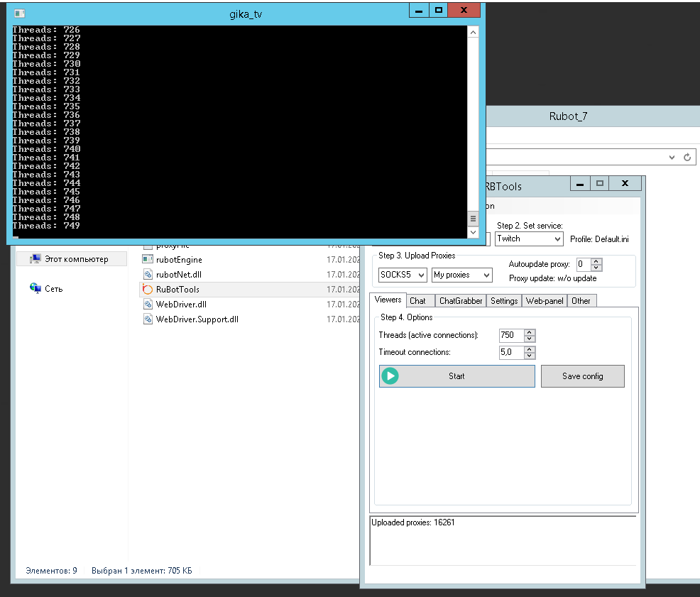Go to the Settings tab
The height and width of the screenshot is (597, 700).
[x=504, y=301]
